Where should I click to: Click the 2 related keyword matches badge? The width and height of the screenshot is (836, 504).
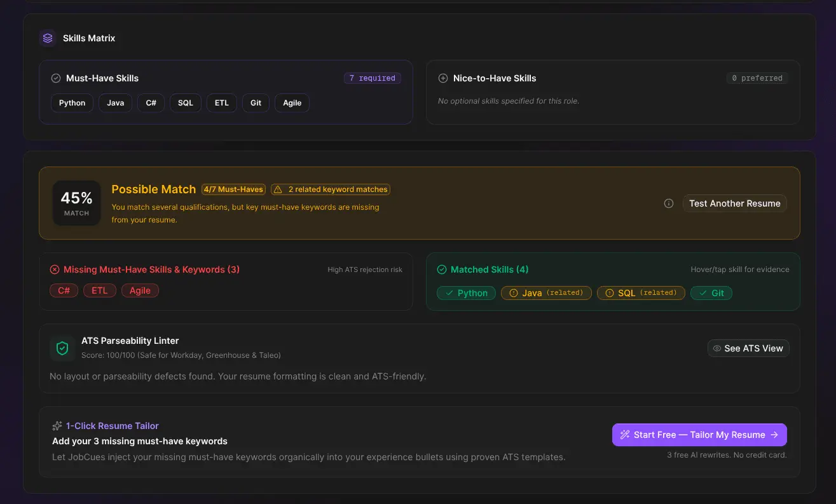point(331,189)
